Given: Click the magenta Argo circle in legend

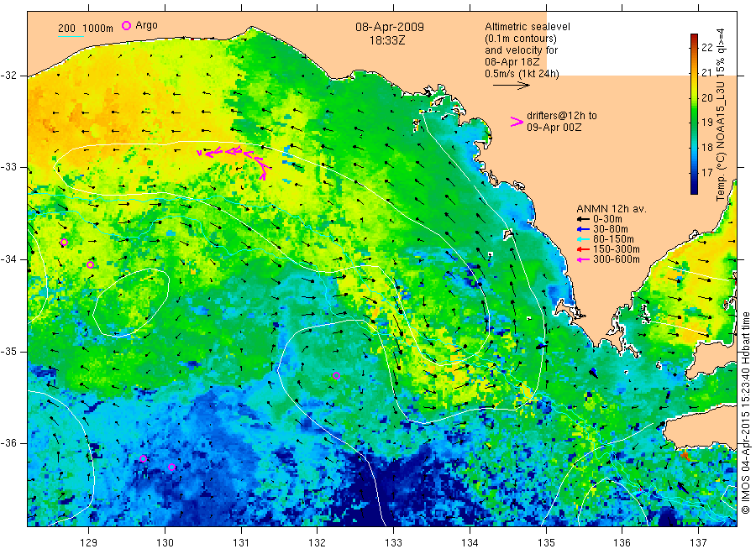Looking at the screenshot, I should (x=126, y=25).
